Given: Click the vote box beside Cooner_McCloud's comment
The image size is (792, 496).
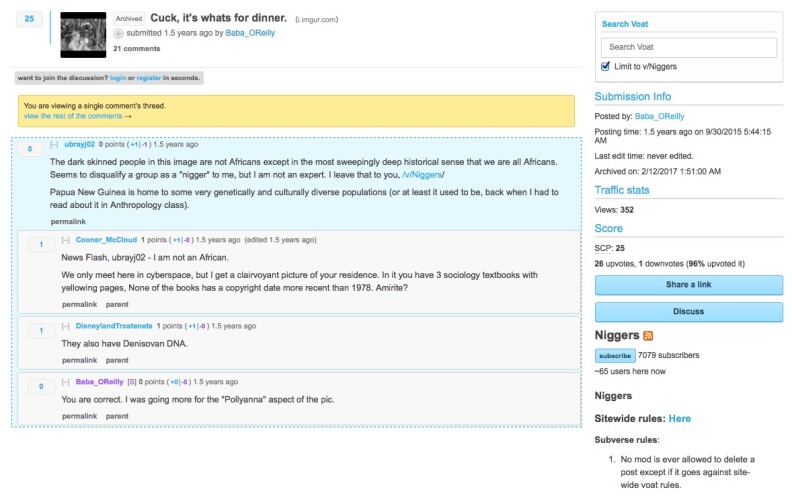Looking at the screenshot, I should [41, 244].
